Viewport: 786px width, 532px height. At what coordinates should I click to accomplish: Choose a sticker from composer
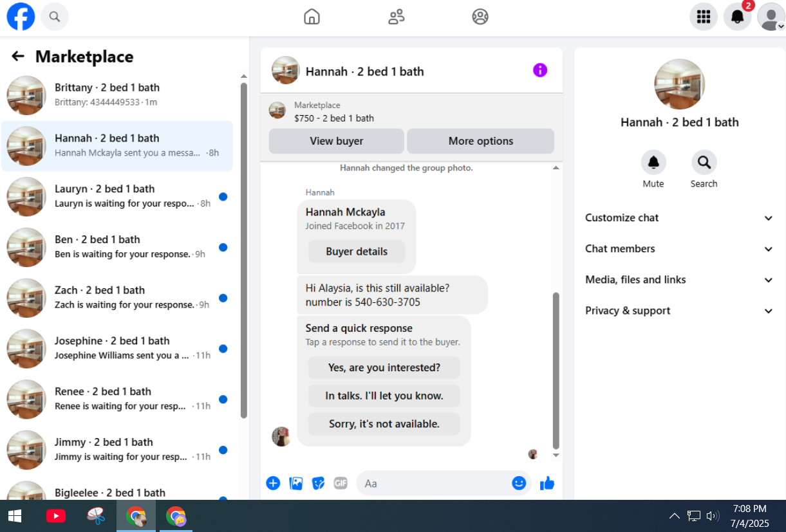pos(318,483)
